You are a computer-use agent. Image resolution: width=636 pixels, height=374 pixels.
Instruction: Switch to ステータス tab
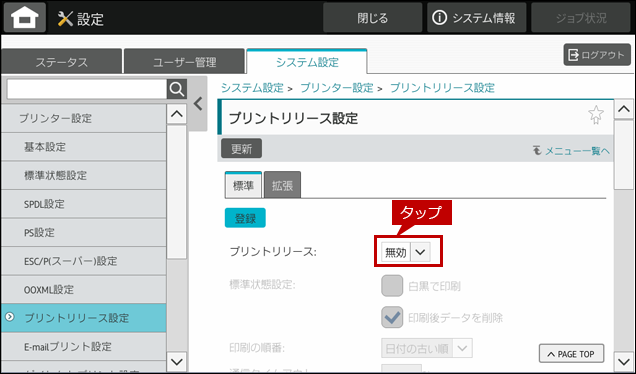[x=62, y=62]
